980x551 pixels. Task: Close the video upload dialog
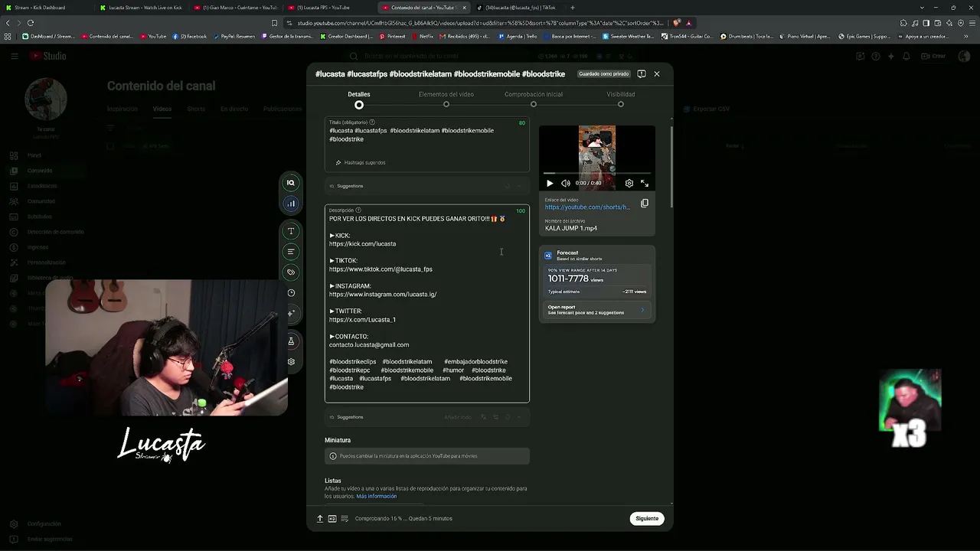pos(656,74)
